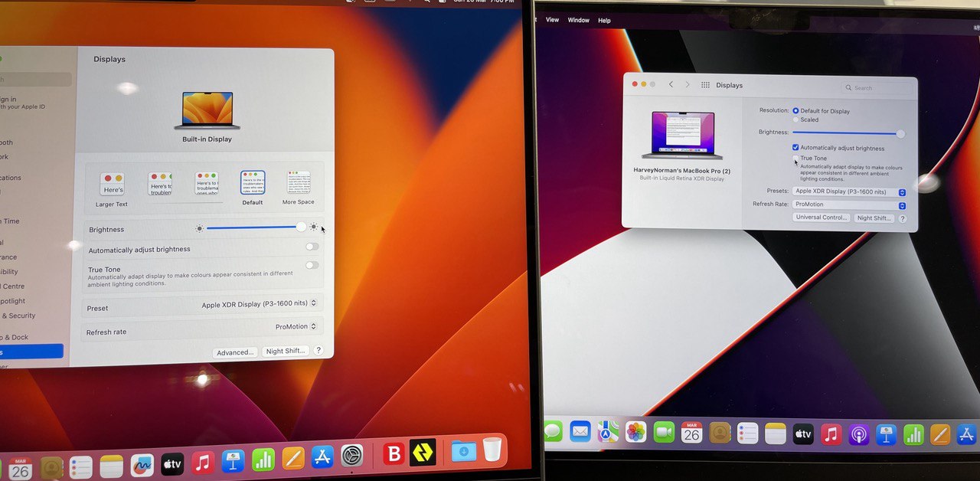Click Universal Control... button in System Preferences

tap(822, 218)
